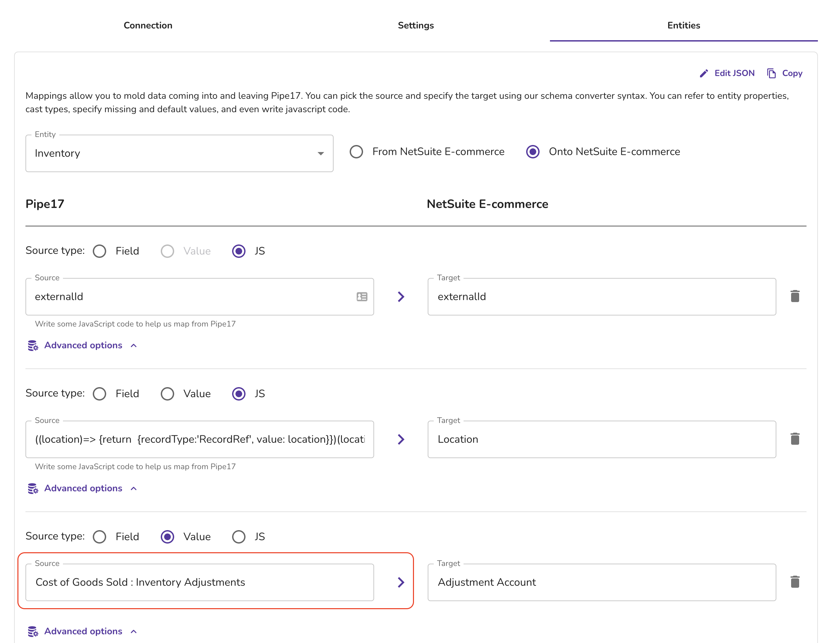Click the database gear icon under Location mapping
This screenshot has width=840, height=643.
[x=33, y=488]
